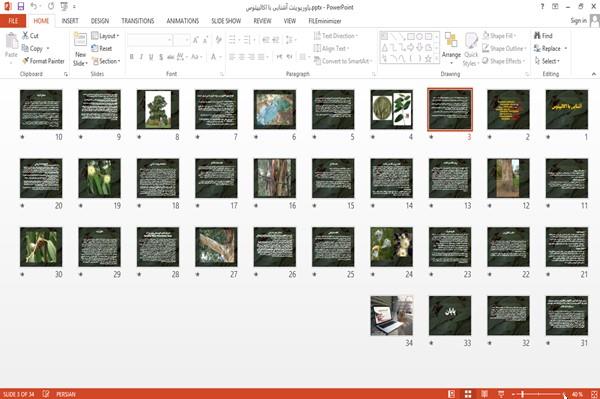Select slide 8 thumbnail with the tree image

tap(158, 109)
